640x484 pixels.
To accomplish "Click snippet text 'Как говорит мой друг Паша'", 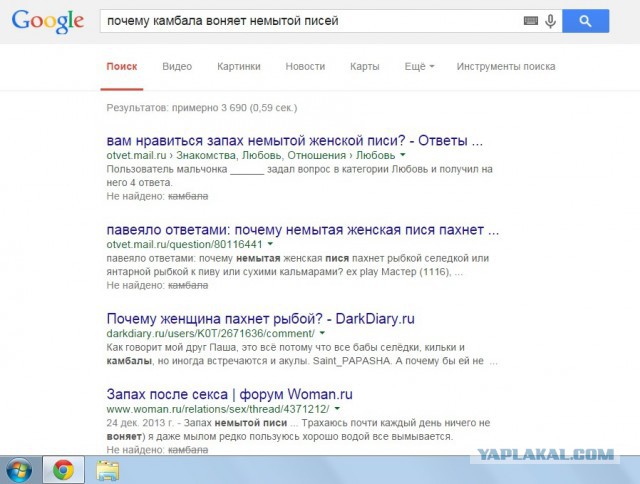I will 171,347.
